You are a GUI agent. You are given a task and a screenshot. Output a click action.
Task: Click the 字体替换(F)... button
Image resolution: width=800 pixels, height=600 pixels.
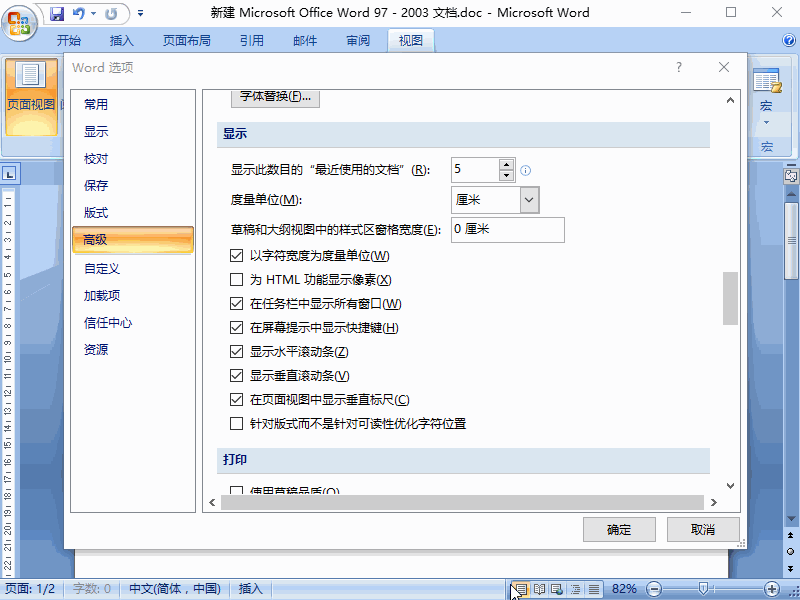[276, 98]
